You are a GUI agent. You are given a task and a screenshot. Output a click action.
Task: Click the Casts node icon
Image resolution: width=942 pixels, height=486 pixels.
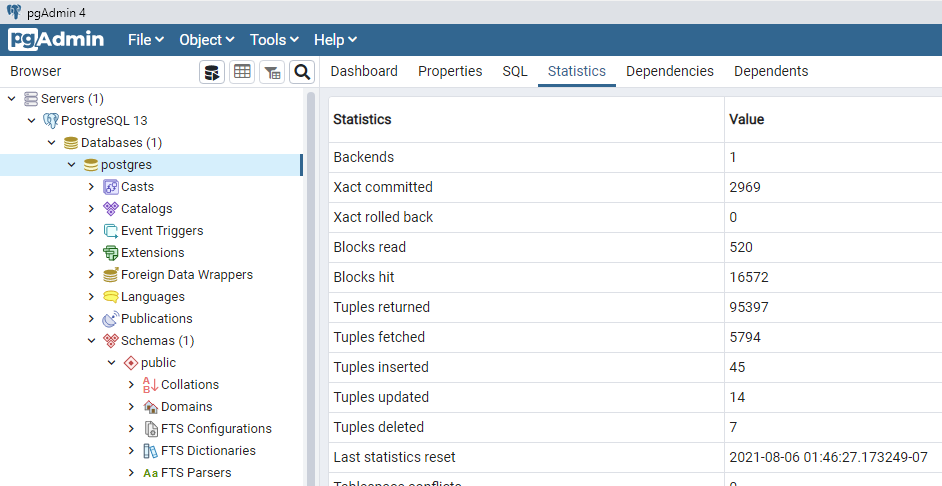click(111, 187)
